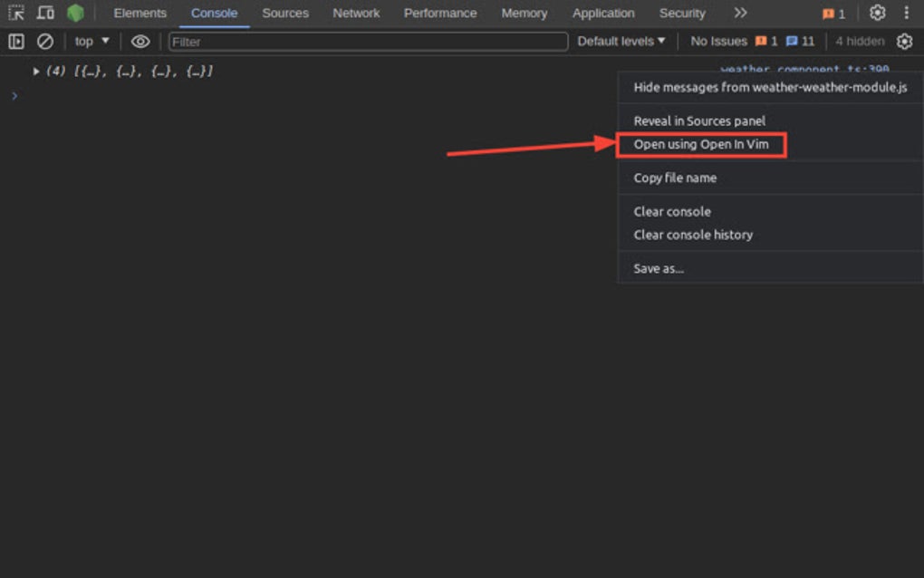Open console settings gear beside 4 hidden

(904, 42)
